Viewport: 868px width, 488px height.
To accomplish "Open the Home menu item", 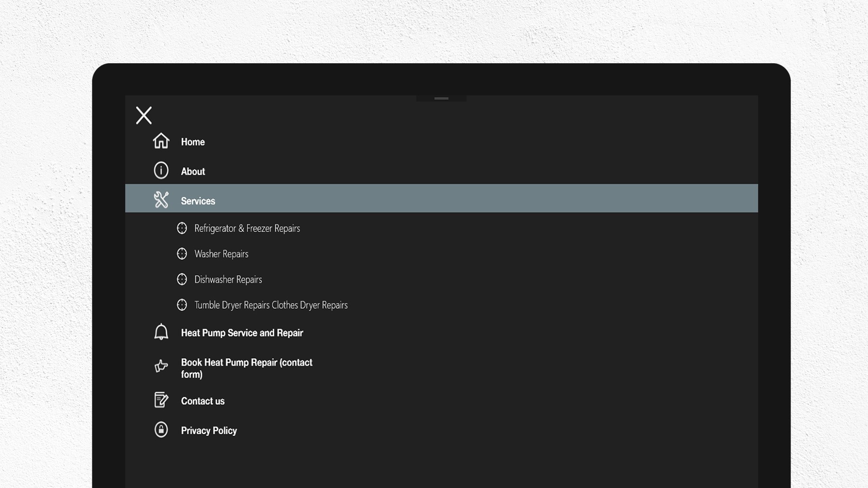I will (193, 142).
